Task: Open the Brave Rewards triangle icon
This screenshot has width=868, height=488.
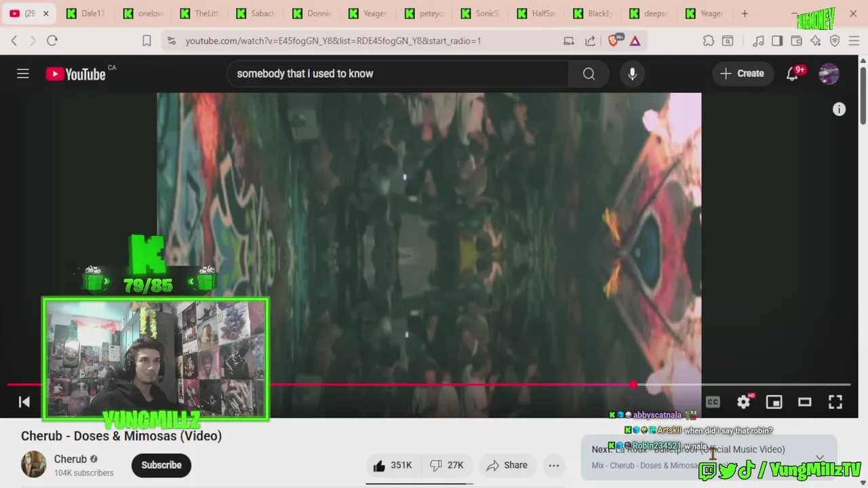Action: click(x=635, y=41)
